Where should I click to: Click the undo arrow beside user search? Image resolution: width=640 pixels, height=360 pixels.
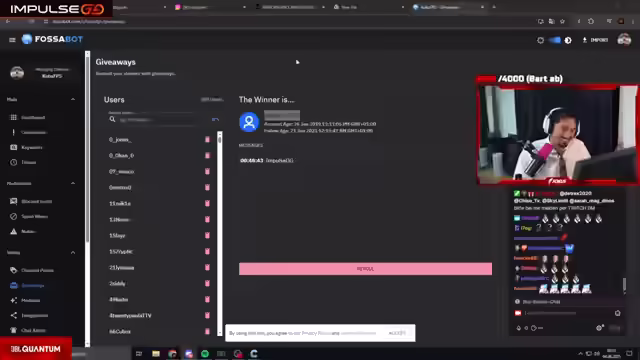point(216,120)
